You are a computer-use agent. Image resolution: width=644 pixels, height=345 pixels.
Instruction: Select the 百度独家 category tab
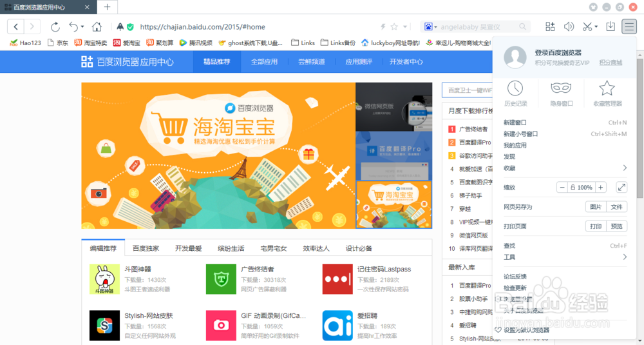click(x=146, y=248)
